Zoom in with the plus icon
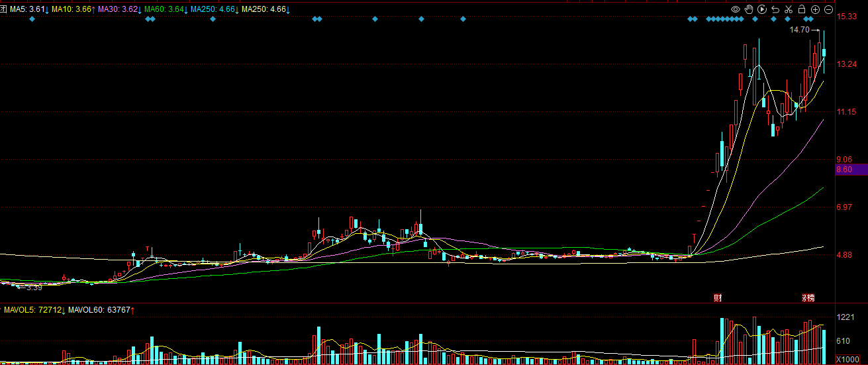The height and width of the screenshot is (365, 868). pos(815,9)
